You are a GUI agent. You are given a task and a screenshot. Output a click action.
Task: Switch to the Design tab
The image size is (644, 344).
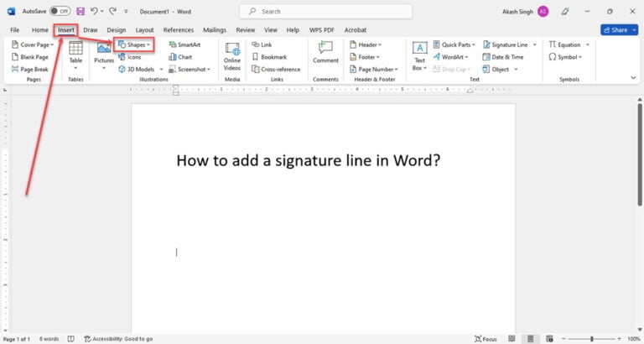coord(117,30)
